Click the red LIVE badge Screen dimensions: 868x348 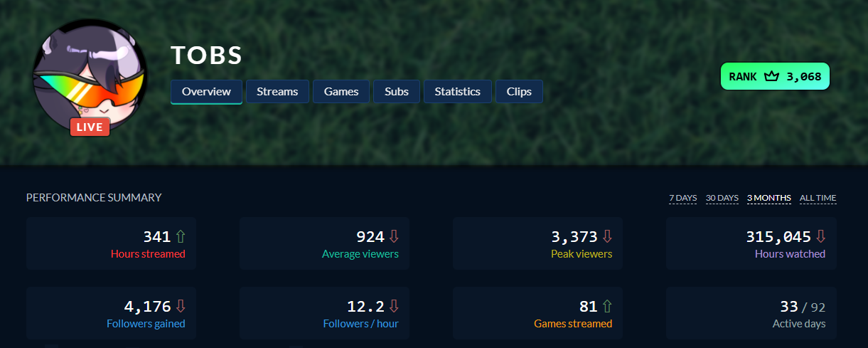pyautogui.click(x=90, y=127)
